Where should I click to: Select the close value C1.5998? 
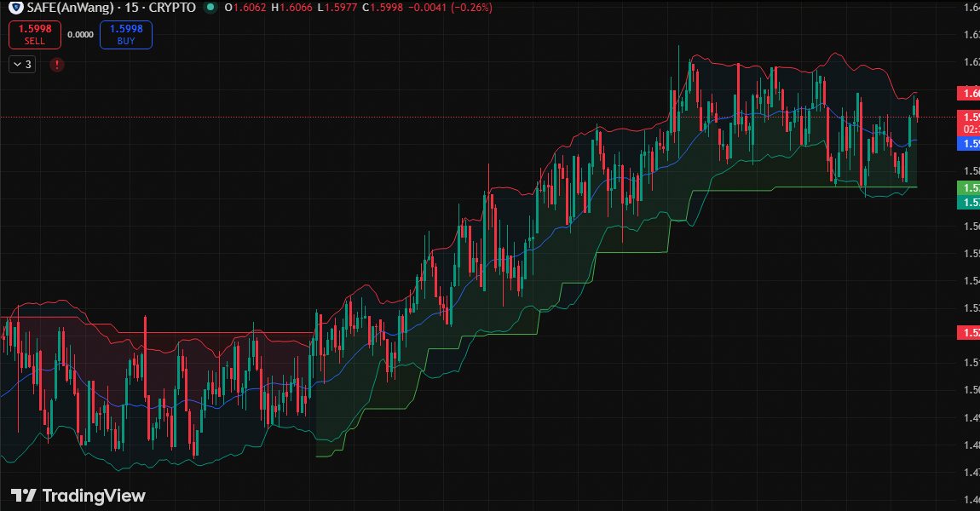[x=383, y=8]
